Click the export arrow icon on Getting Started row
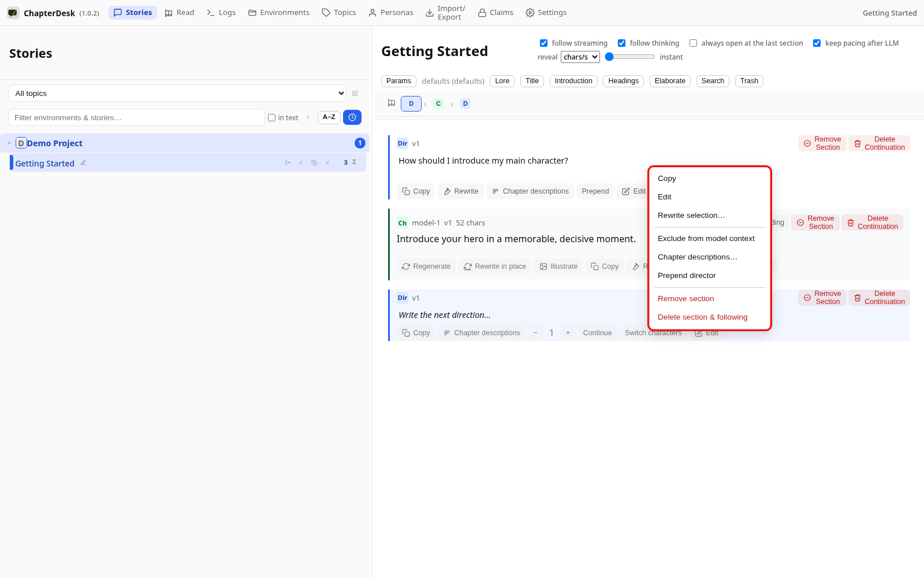 coord(288,163)
